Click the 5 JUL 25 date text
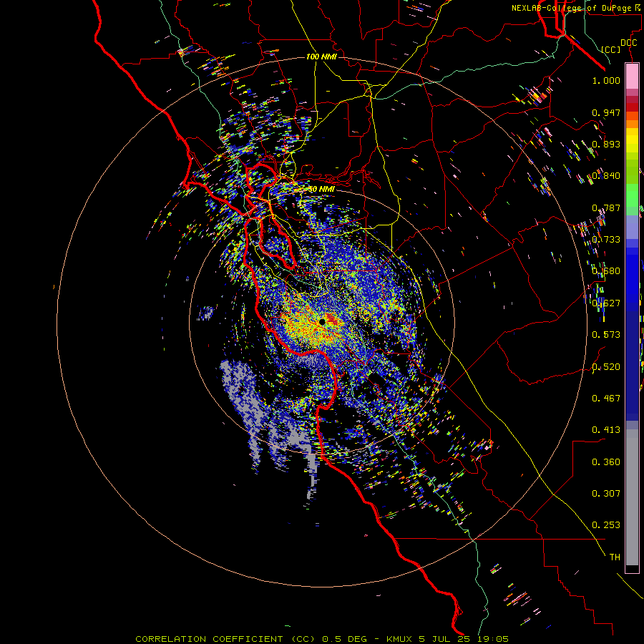644x644 pixels. (x=444, y=639)
